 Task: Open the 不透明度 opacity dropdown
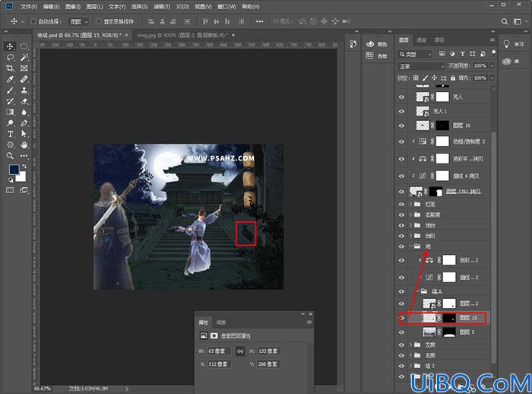(x=492, y=66)
